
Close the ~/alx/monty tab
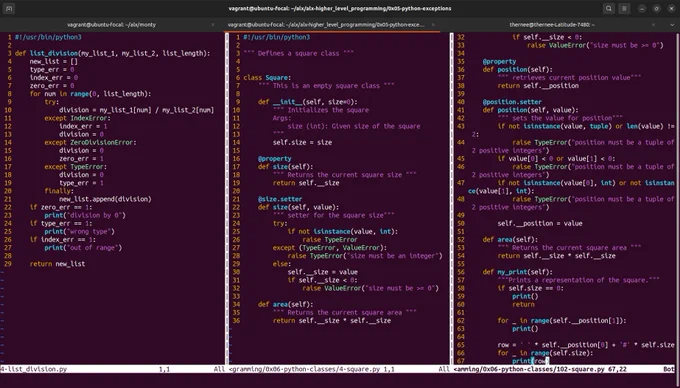coord(212,25)
